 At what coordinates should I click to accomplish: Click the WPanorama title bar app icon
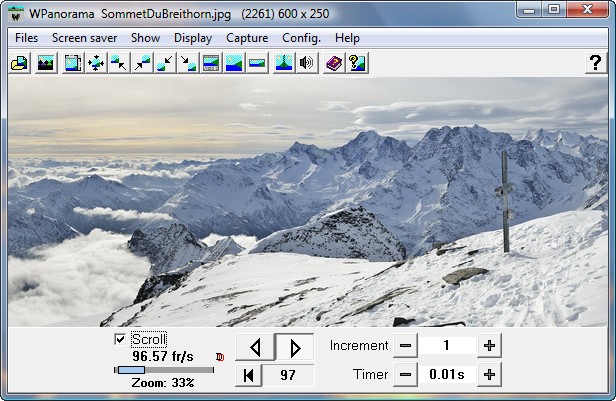16,14
